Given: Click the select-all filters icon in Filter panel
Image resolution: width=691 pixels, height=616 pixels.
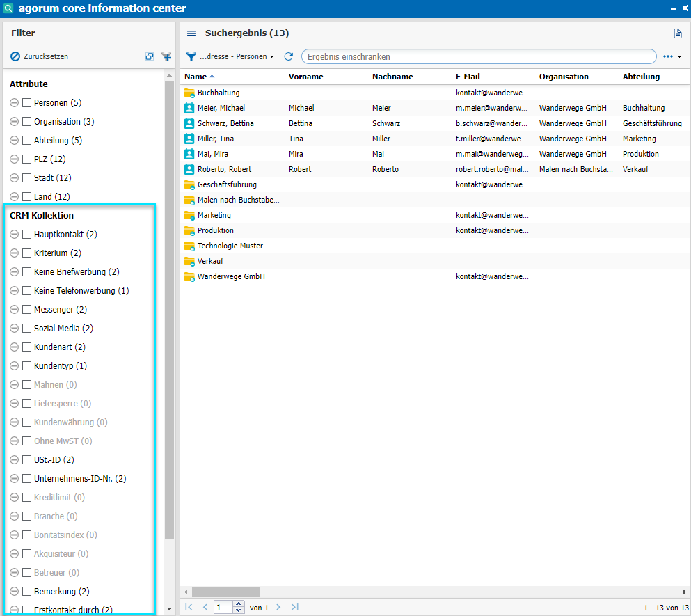Looking at the screenshot, I should tap(150, 56).
